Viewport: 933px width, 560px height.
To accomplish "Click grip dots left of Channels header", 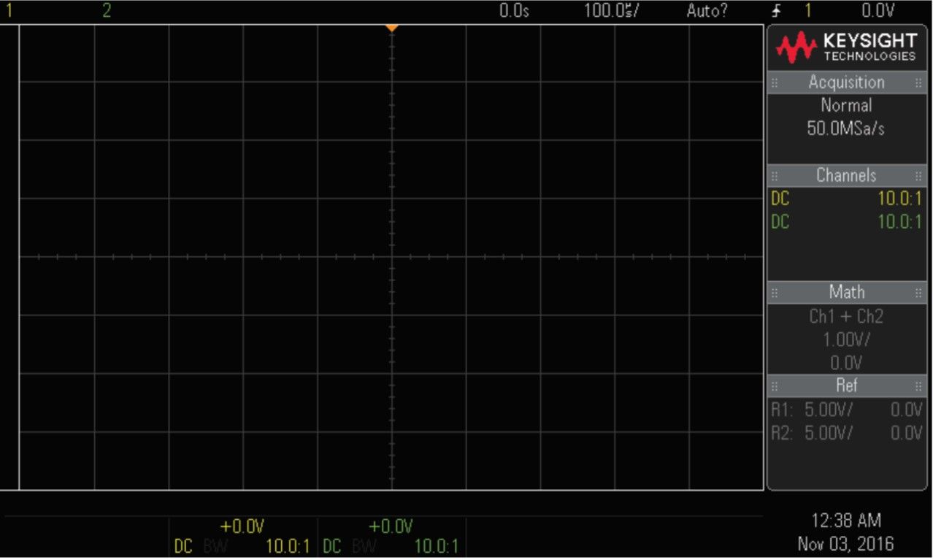I will (x=775, y=176).
